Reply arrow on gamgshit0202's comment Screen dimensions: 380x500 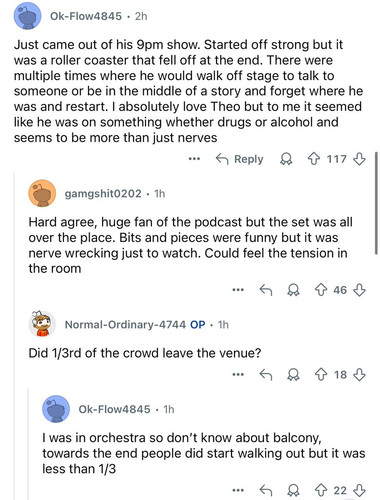(x=266, y=290)
